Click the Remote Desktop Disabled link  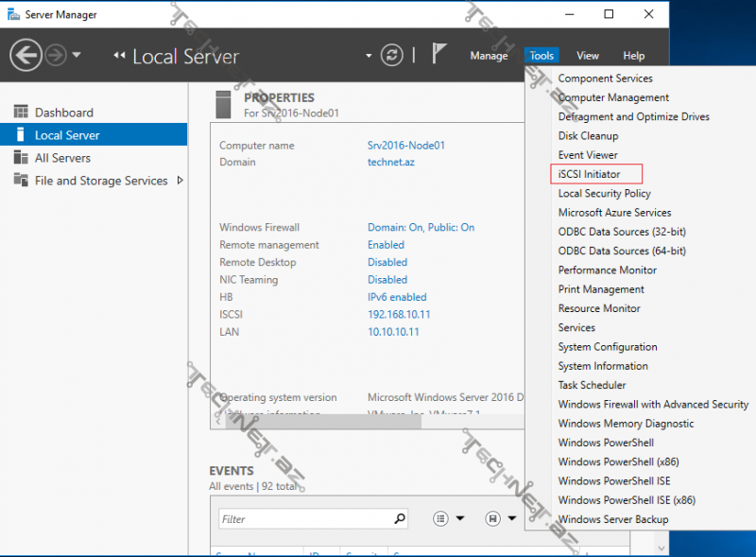tap(387, 262)
